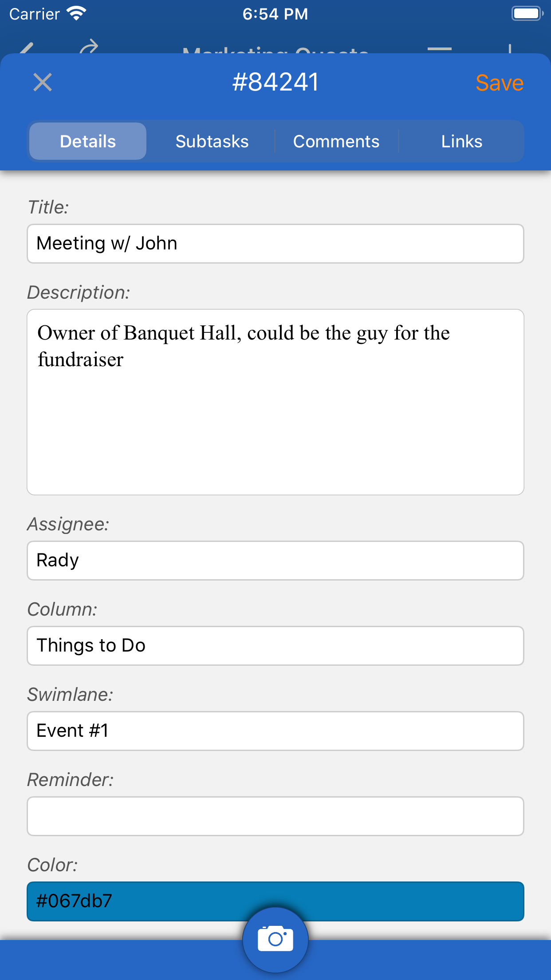The width and height of the screenshot is (551, 980).
Task: Open the Column selector showing Things to Do
Action: (x=275, y=645)
